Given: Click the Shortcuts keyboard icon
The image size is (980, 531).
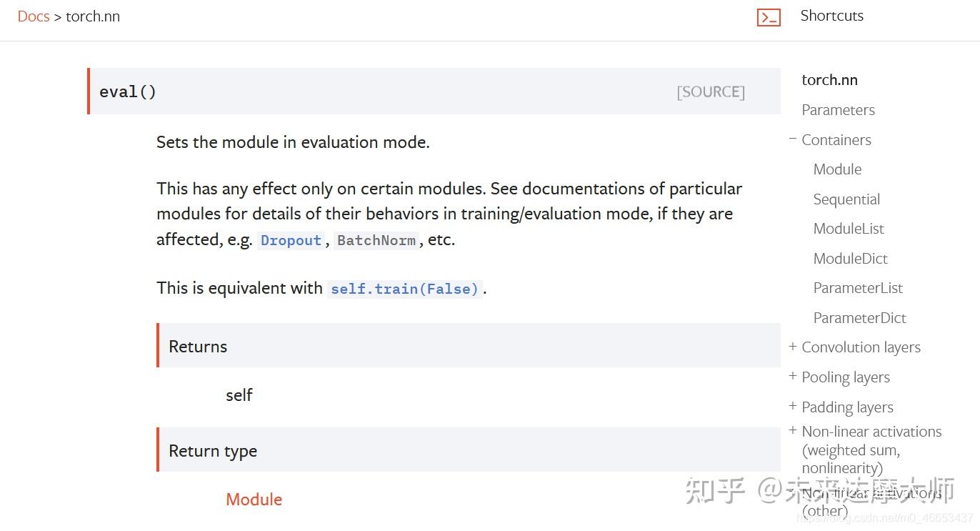Looking at the screenshot, I should pyautogui.click(x=769, y=16).
